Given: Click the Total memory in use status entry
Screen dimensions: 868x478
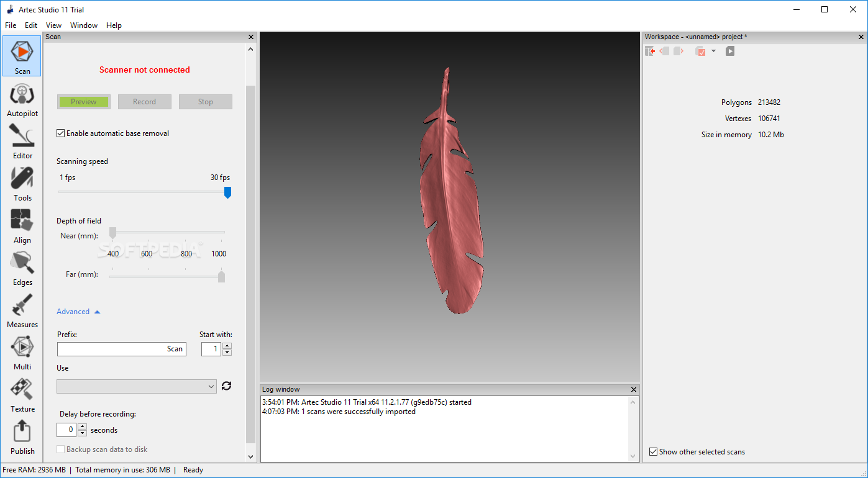Looking at the screenshot, I should (122, 470).
